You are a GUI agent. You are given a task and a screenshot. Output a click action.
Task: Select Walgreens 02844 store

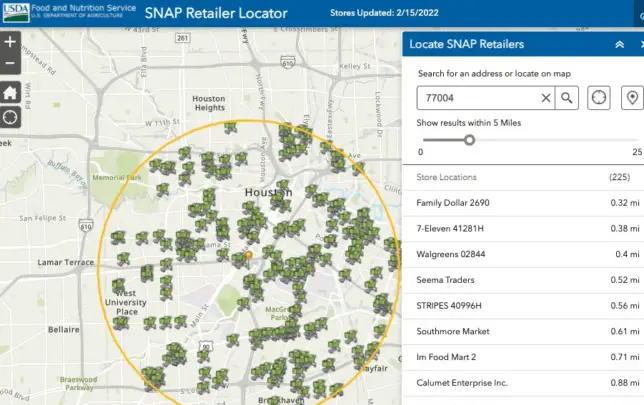[523, 254]
